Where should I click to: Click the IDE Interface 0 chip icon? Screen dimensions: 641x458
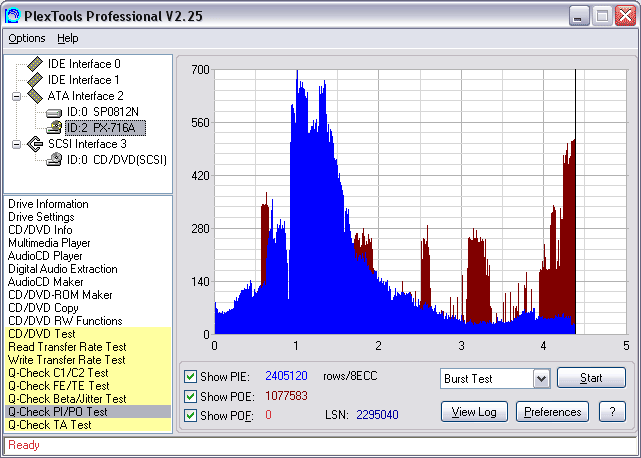(35, 64)
